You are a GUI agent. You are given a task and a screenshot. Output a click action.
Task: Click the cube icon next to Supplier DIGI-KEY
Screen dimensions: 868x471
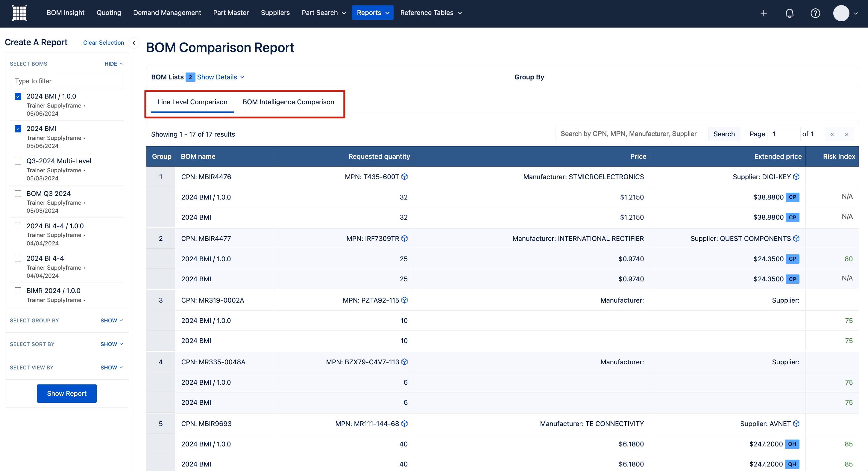click(x=796, y=177)
